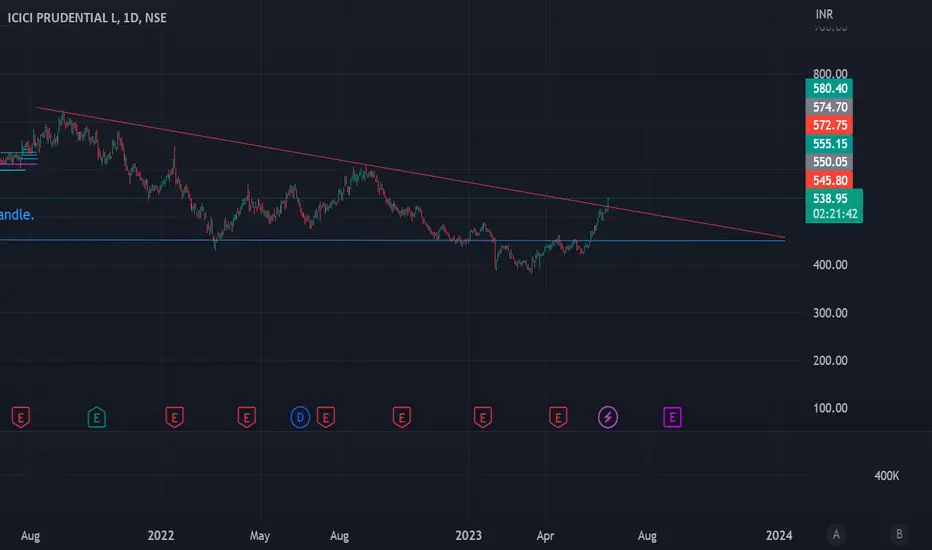Toggle the B scale button
932x550 pixels.
899,535
